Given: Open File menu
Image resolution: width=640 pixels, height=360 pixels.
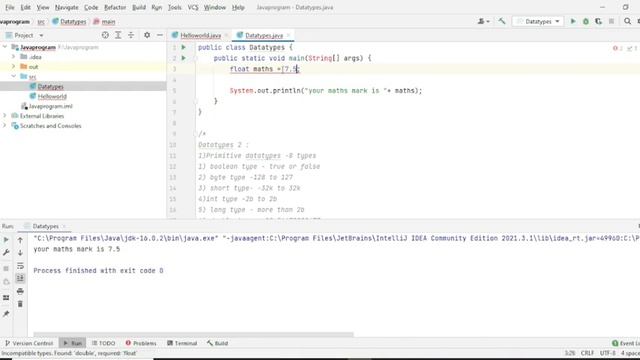Looking at the screenshot, I should coord(10,7).
